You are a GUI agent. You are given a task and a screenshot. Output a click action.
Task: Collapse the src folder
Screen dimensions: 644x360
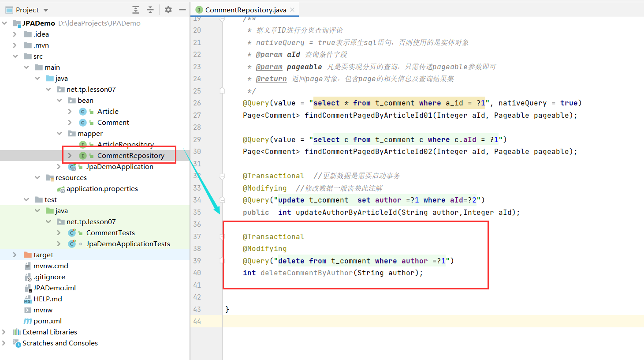(x=15, y=56)
